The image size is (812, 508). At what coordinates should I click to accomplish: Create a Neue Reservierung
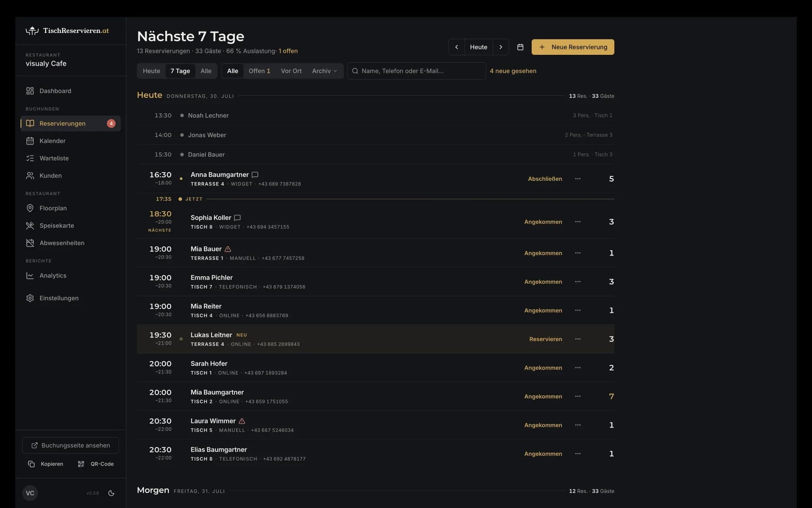573,47
